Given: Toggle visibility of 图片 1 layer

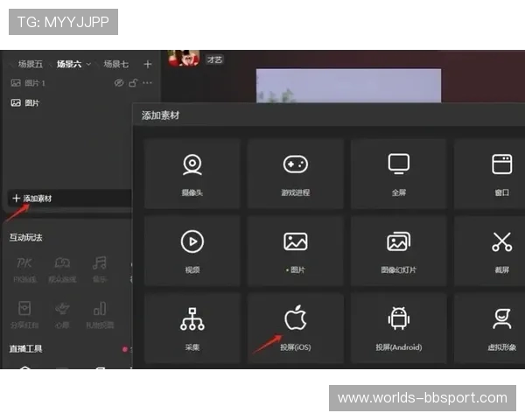Looking at the screenshot, I should pos(119,83).
